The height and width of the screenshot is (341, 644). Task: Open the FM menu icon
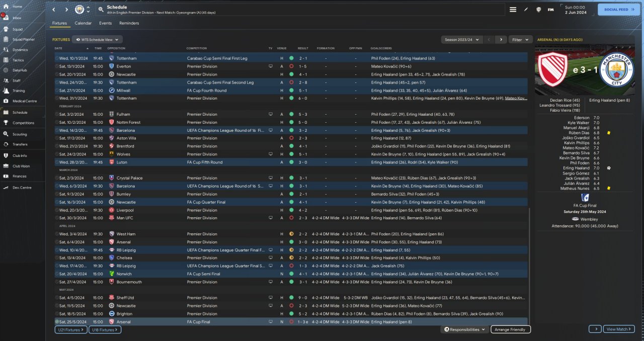point(551,10)
